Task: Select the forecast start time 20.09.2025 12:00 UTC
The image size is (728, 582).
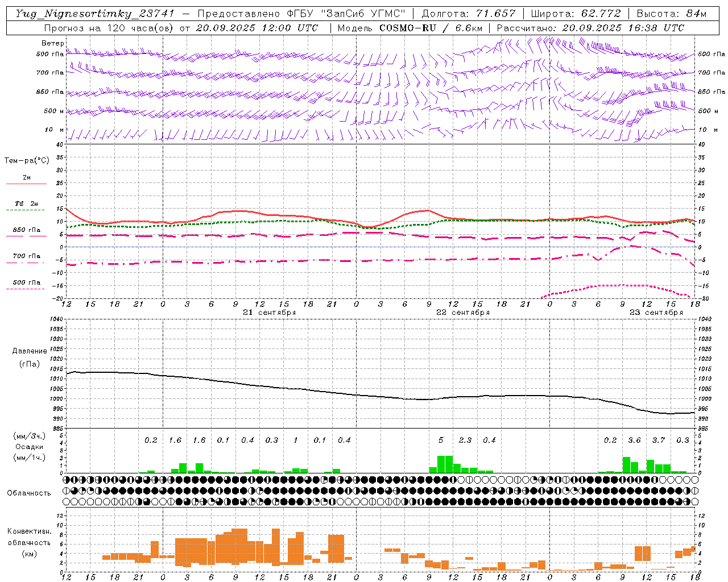Action: tap(257, 28)
